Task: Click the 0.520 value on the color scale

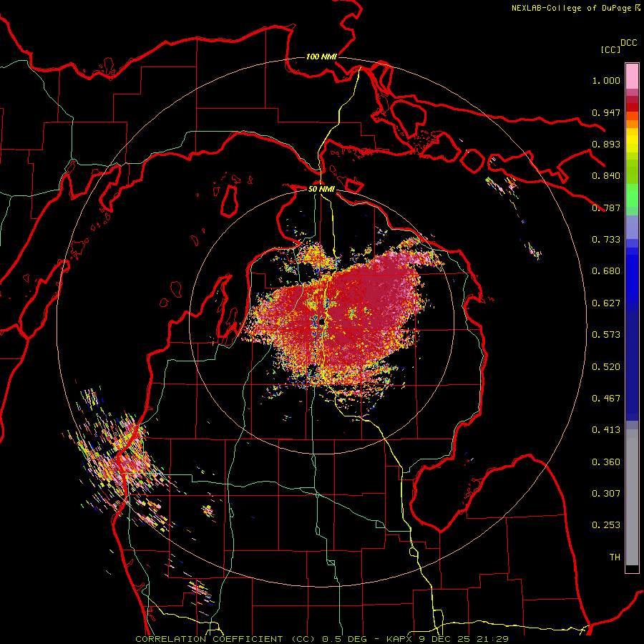Action: 606,367
